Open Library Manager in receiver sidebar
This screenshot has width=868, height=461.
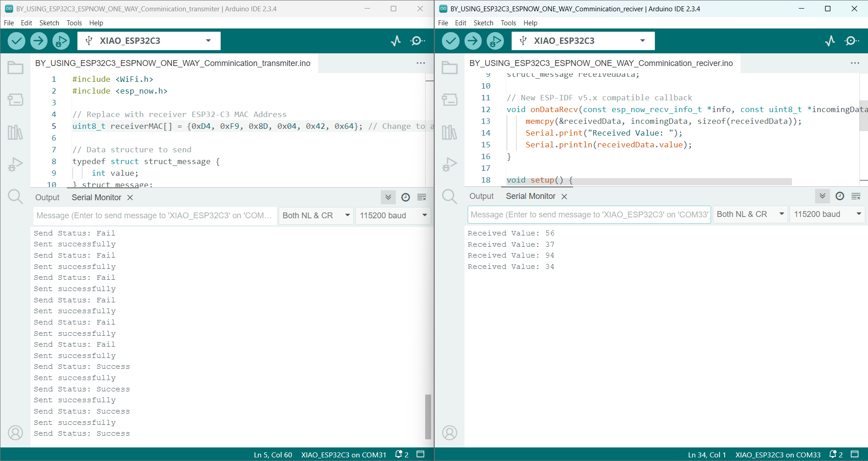click(450, 132)
